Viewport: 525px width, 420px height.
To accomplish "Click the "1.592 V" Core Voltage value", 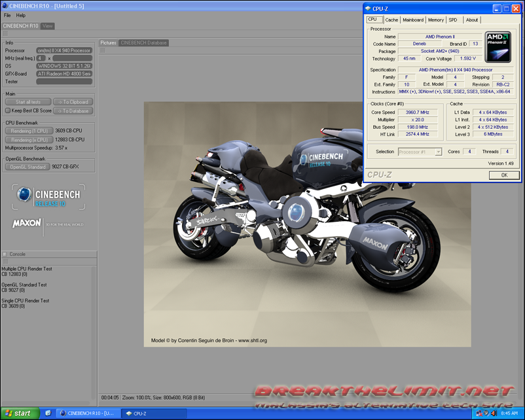I will tap(468, 59).
